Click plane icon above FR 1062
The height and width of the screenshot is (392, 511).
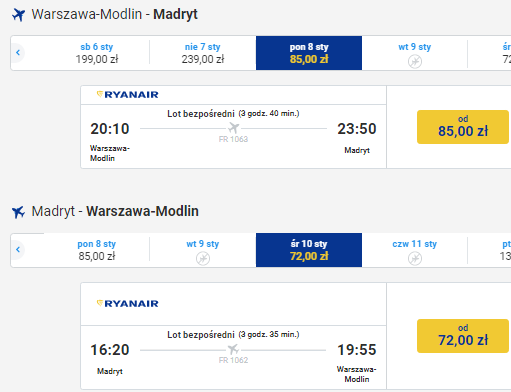(x=233, y=349)
